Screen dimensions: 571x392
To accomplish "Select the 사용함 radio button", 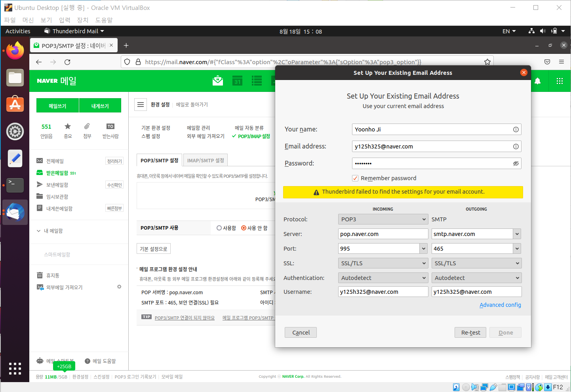I will 219,228.
